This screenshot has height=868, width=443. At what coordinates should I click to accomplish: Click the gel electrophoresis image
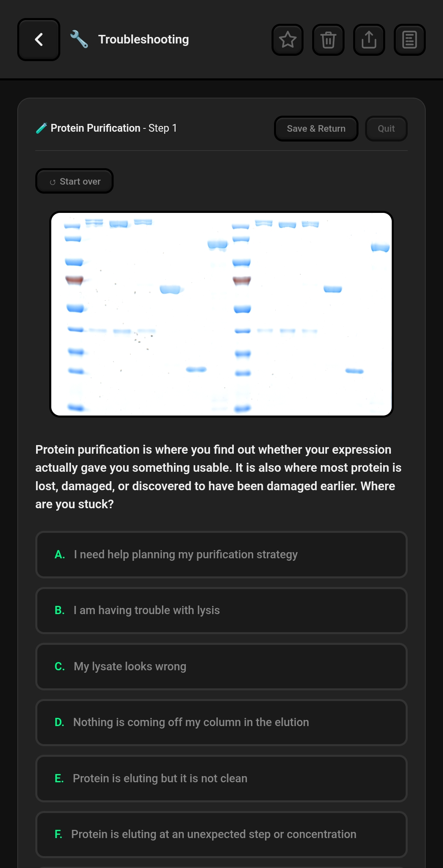pos(221,313)
